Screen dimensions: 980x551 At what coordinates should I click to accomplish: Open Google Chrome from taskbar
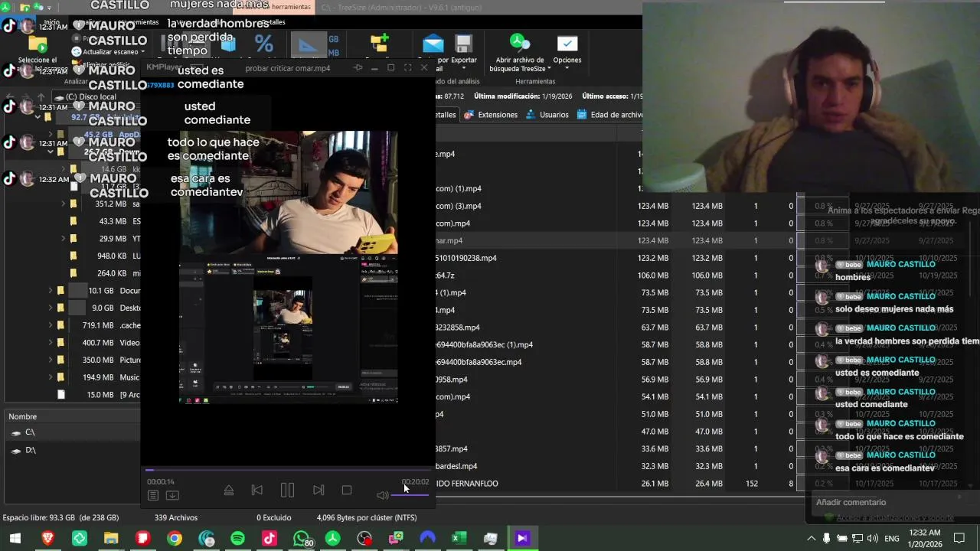pos(175,539)
